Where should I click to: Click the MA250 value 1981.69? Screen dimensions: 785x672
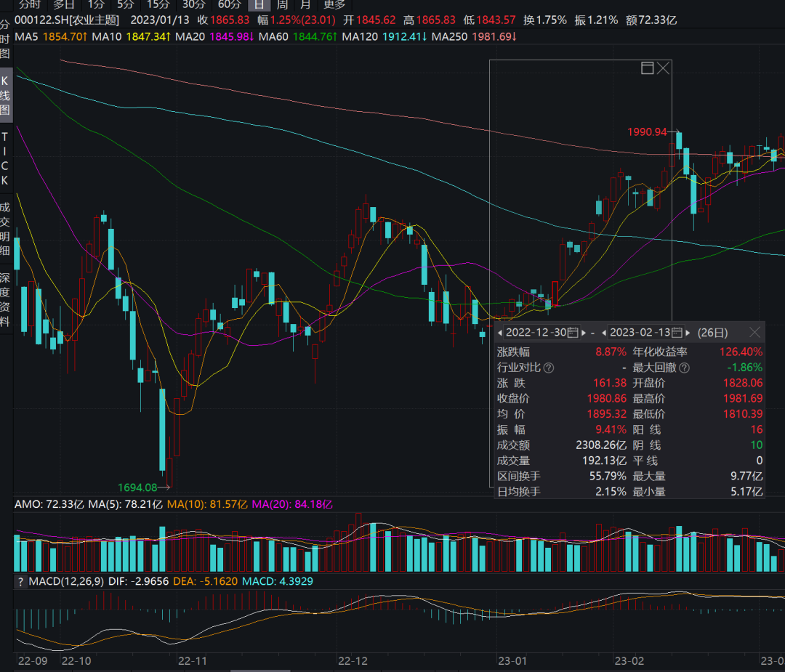click(x=495, y=36)
